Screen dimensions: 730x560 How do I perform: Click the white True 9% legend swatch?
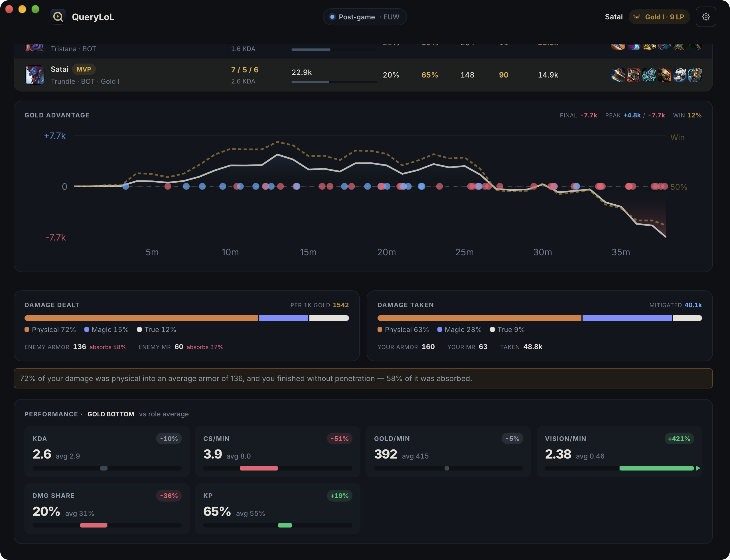(492, 329)
